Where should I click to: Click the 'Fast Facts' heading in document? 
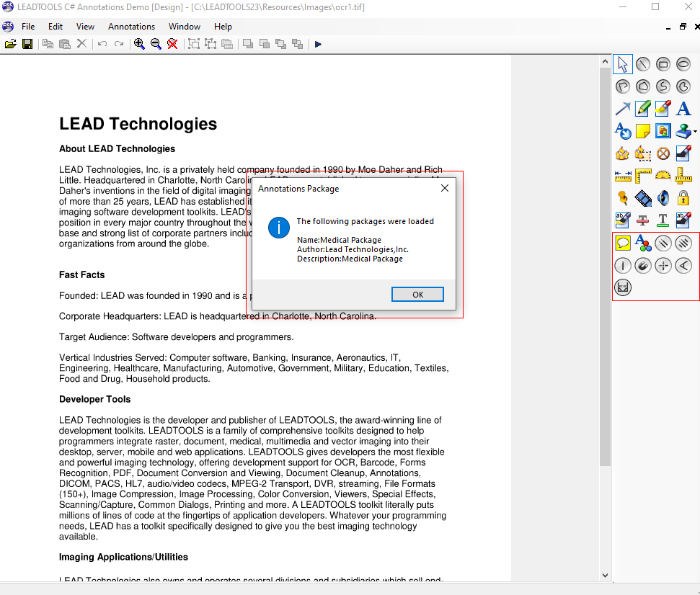click(x=81, y=274)
